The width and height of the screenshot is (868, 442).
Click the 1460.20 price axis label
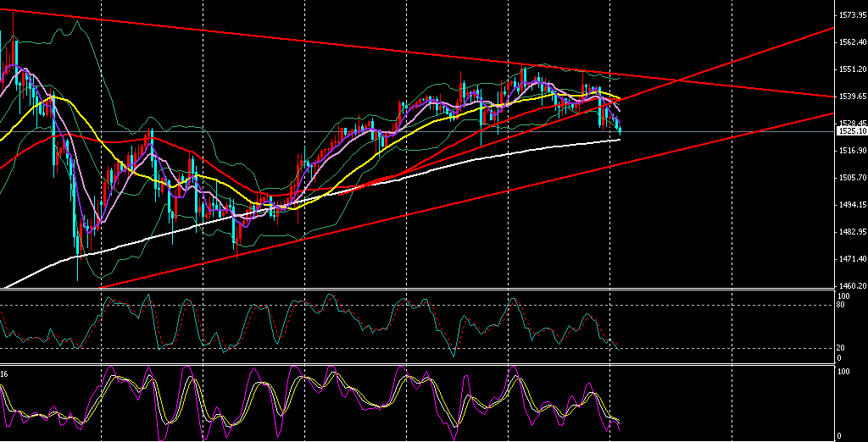849,286
